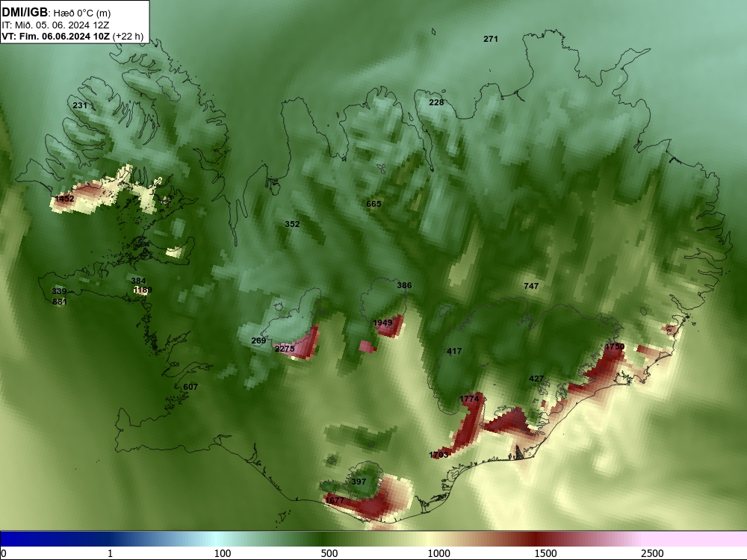
Task: Click the 'IT: Mið. 05. 06. 2024 12Z' line
Action: coord(55,25)
